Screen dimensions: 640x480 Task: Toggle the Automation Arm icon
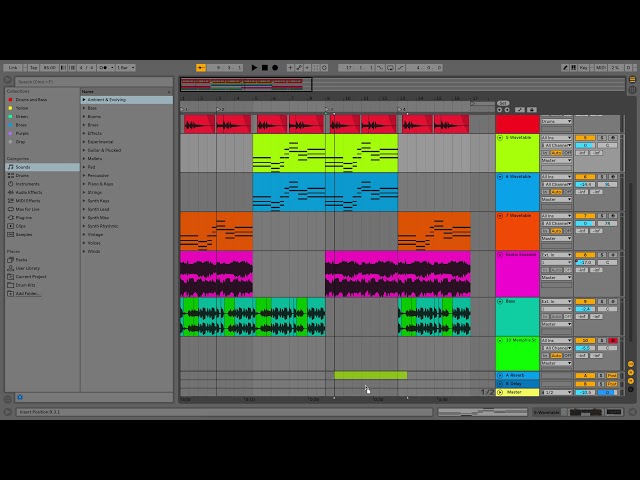coord(299,68)
